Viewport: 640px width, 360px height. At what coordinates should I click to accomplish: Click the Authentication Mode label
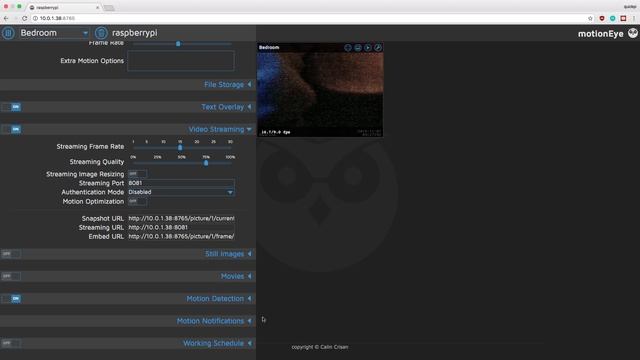93,192
